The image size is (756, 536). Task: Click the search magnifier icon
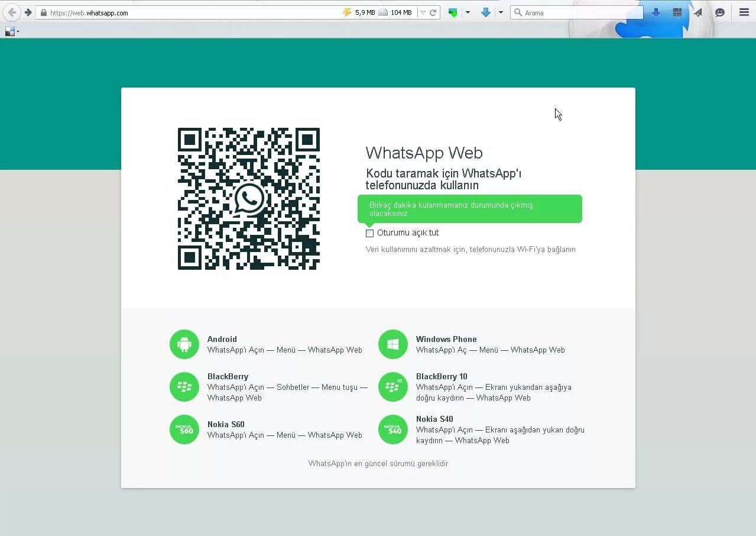518,12
